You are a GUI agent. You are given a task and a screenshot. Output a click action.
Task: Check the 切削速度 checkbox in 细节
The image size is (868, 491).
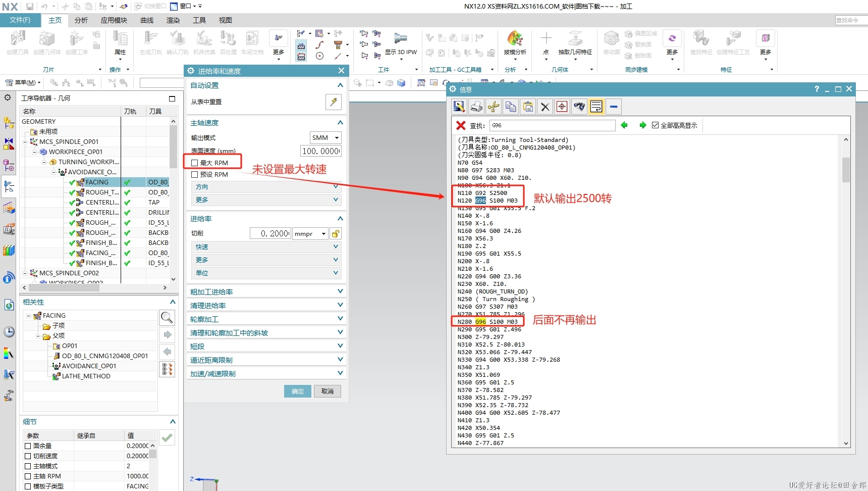[x=28, y=456]
